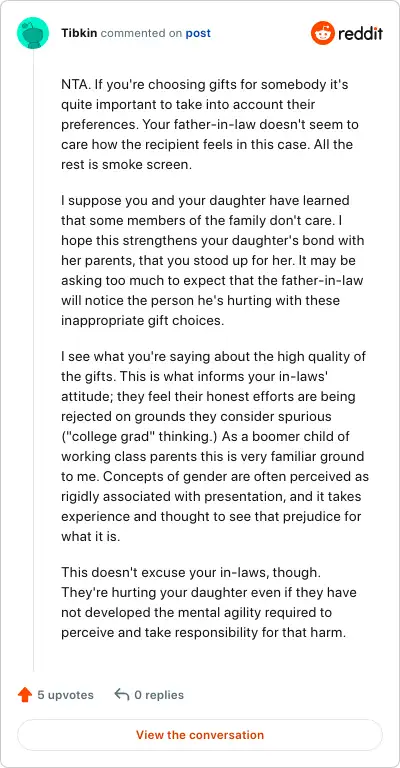Image resolution: width=400 pixels, height=768 pixels.
Task: Select the "0 replies" label
Action: click(159, 695)
